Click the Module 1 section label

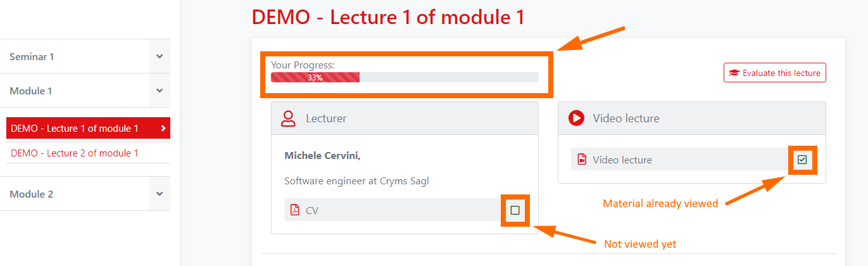[x=31, y=91]
